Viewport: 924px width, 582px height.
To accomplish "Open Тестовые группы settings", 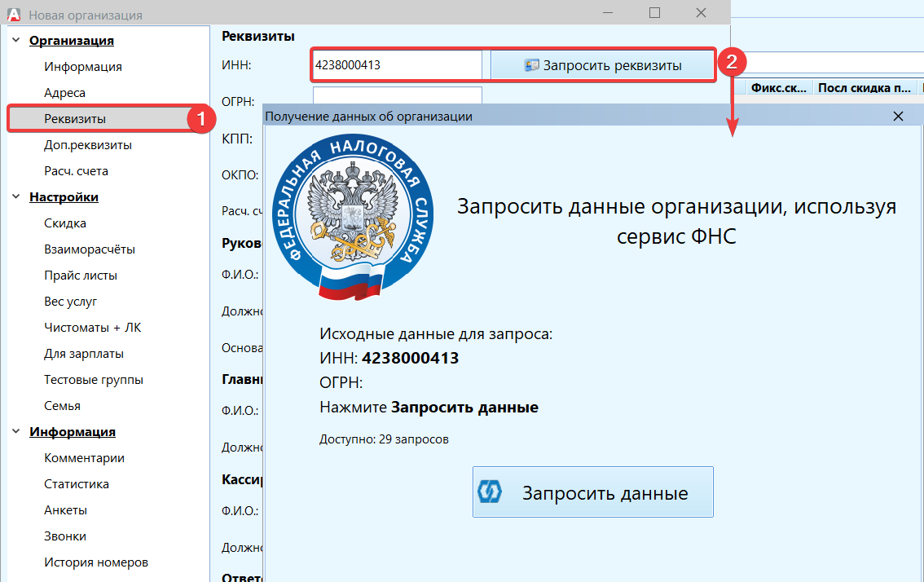I will click(x=94, y=380).
